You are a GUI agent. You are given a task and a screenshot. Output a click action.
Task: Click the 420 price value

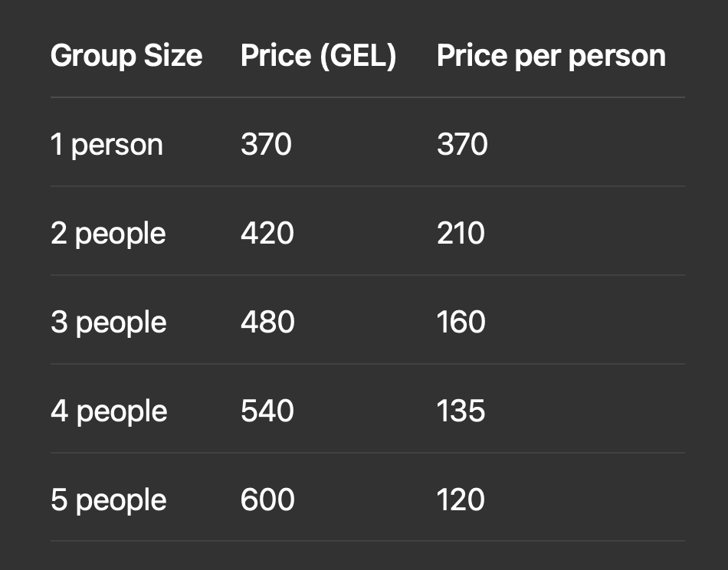[x=267, y=233]
